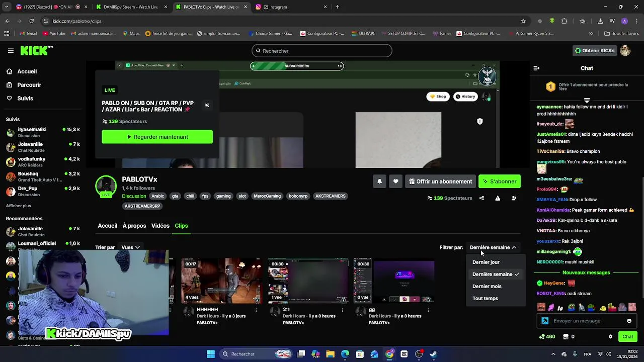Click the KICK logo
Screen dimensions: 644x362
pos(36,51)
